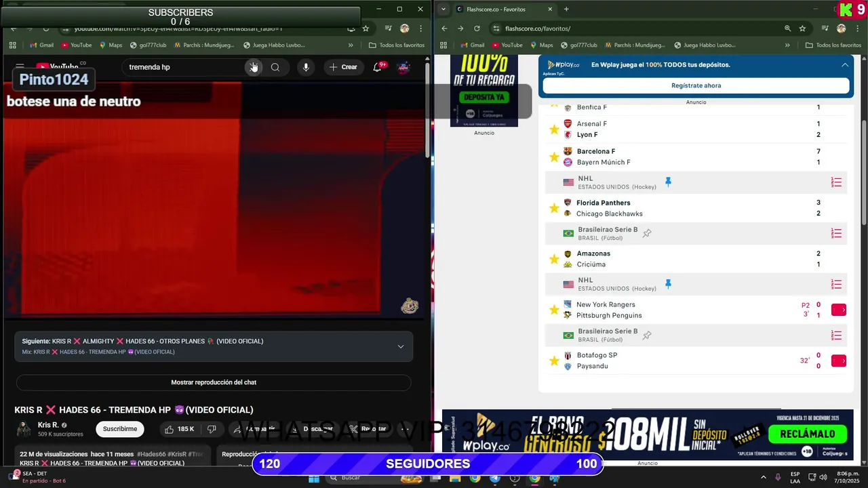Click Regístrate ahora in Wplay banner
The width and height of the screenshot is (868, 488).
click(696, 85)
